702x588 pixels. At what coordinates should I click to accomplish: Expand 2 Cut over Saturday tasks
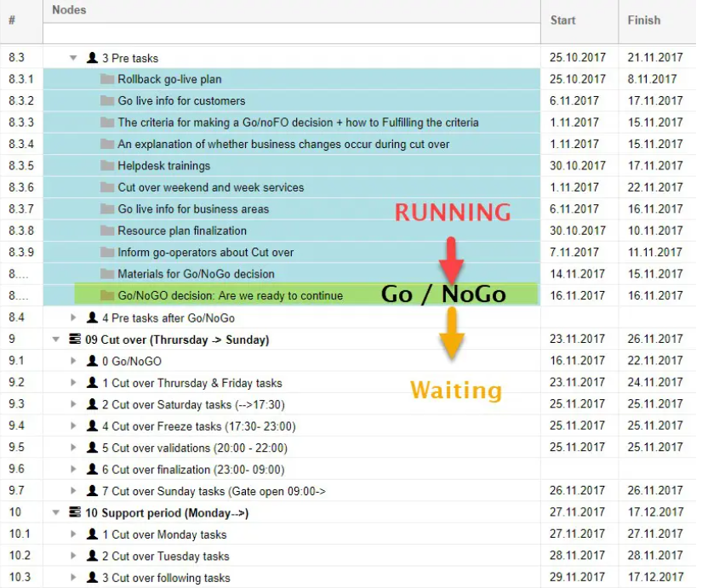(74, 404)
